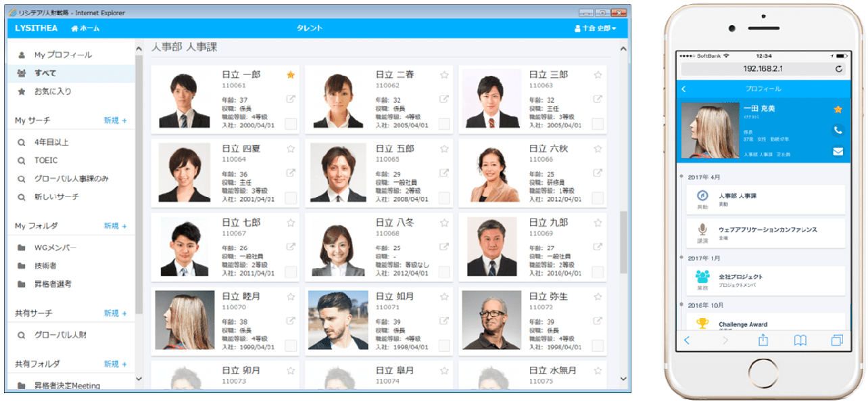The width and height of the screenshot is (868, 404).
Task: Unfavorite 日立 一郎 using the orange star
Action: (x=291, y=75)
